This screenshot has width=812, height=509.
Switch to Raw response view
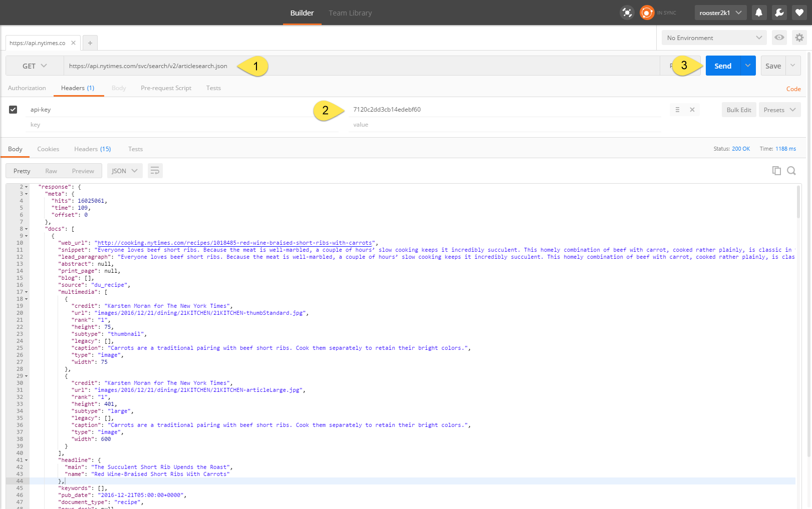click(51, 171)
